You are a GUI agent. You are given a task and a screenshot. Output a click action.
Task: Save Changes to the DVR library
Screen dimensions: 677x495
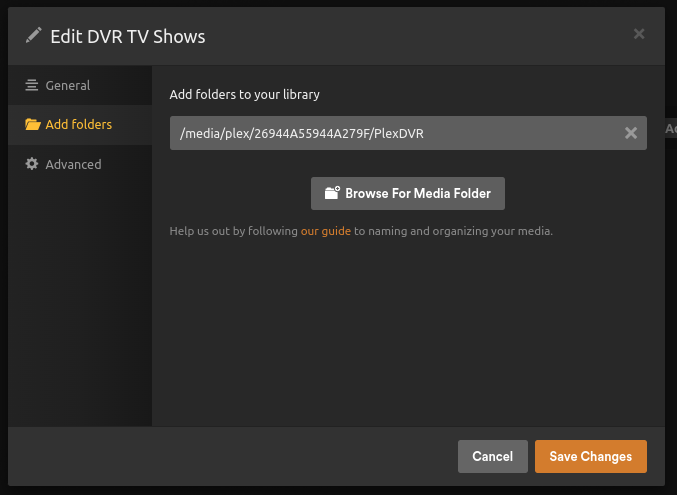click(x=591, y=457)
